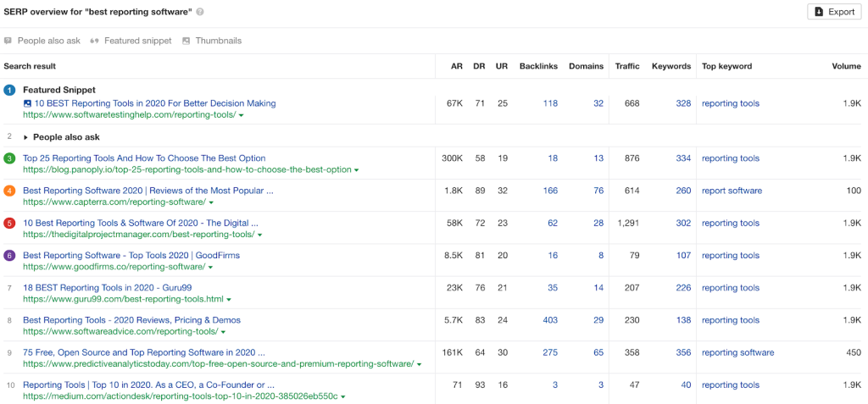Screen dimensions: 868x404
Task: Open dropdown arrow next to blog.panoply.io URL
Action: pyautogui.click(x=357, y=170)
